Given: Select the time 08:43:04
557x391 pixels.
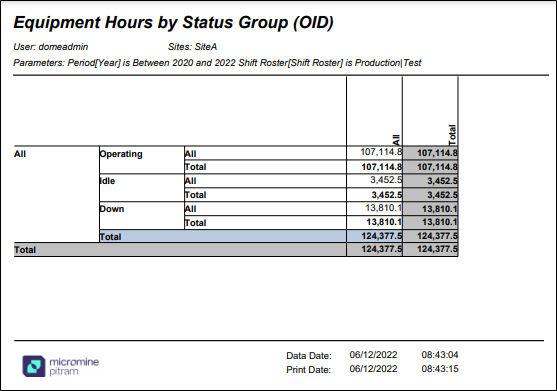Looking at the screenshot, I should click(x=440, y=355).
